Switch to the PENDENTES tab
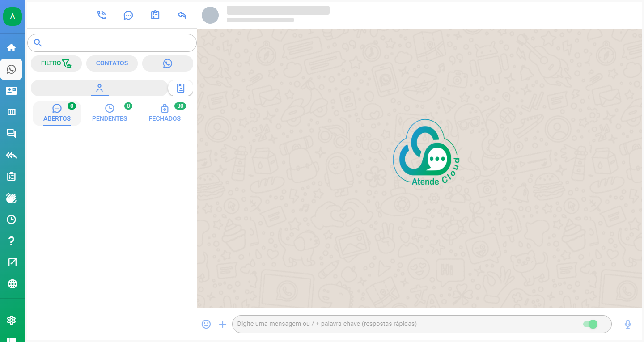This screenshot has height=342, width=644. tap(110, 113)
